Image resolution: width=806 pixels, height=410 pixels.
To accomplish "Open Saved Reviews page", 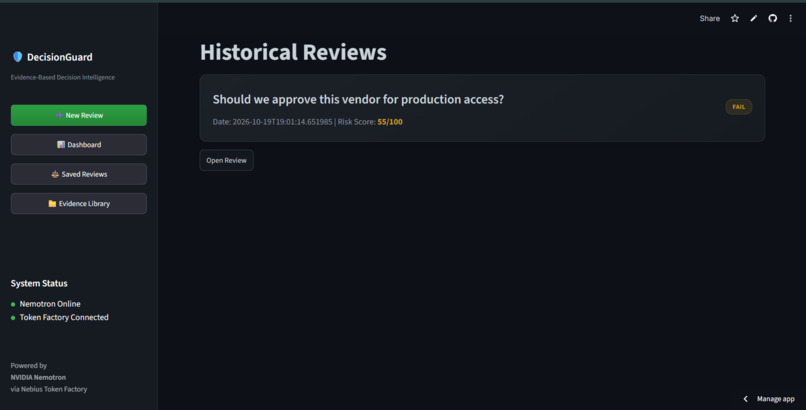I will (x=79, y=174).
